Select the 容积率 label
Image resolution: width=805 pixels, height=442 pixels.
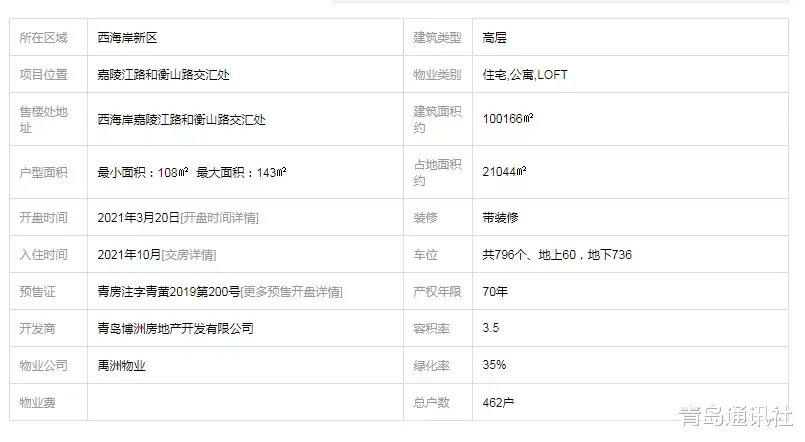coord(432,329)
